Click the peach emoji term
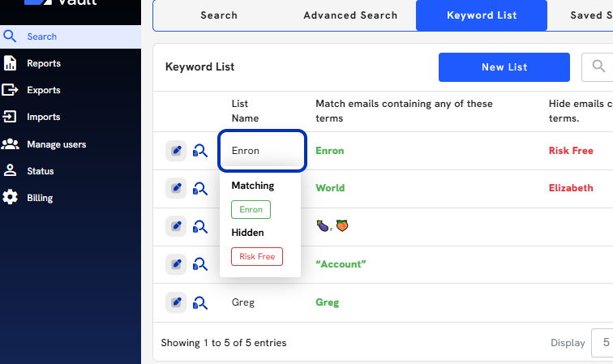This screenshot has height=364, width=613. pyautogui.click(x=342, y=225)
